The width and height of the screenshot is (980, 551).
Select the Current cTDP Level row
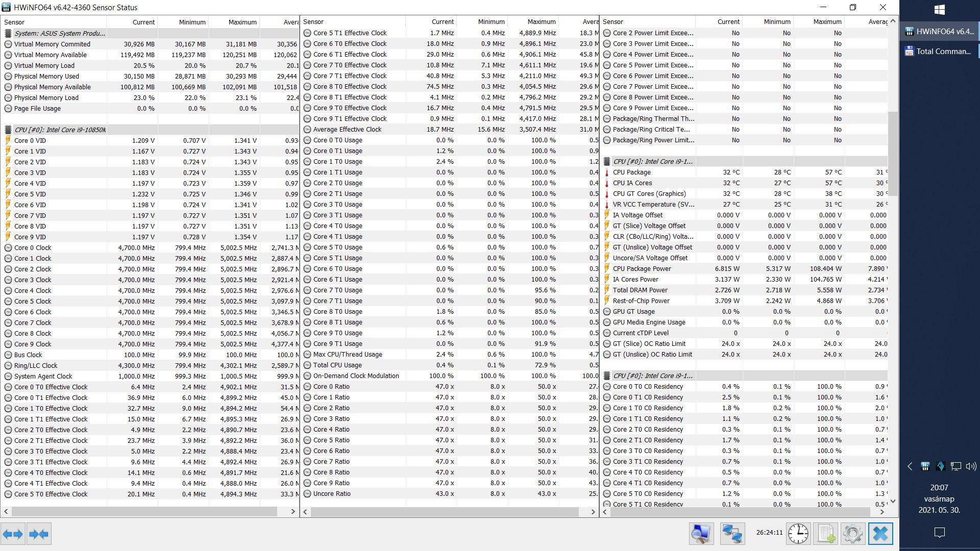point(745,333)
